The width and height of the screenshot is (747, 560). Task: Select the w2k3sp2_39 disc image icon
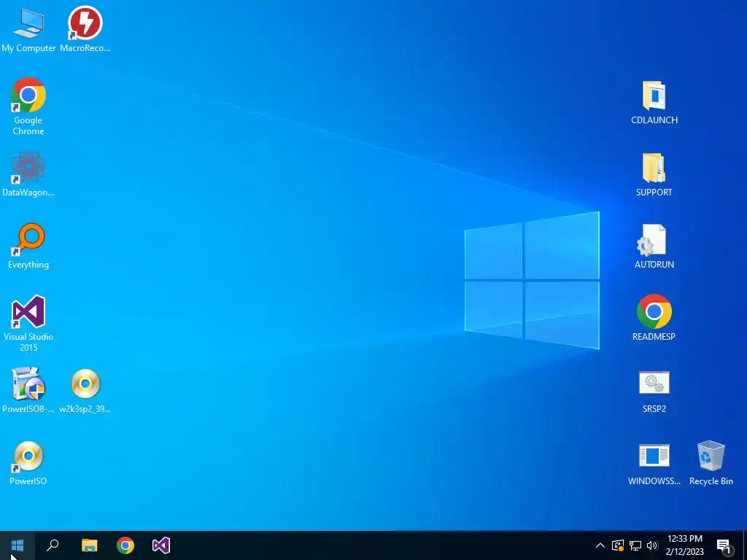click(85, 391)
